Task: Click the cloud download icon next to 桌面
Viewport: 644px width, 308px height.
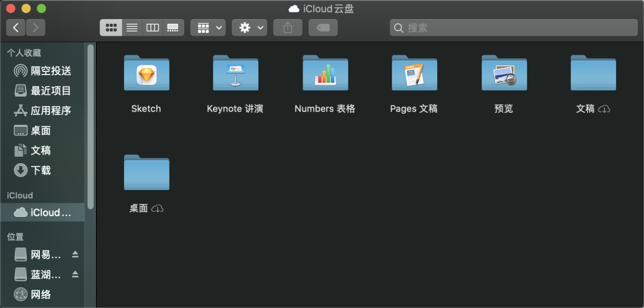Action: 157,209
